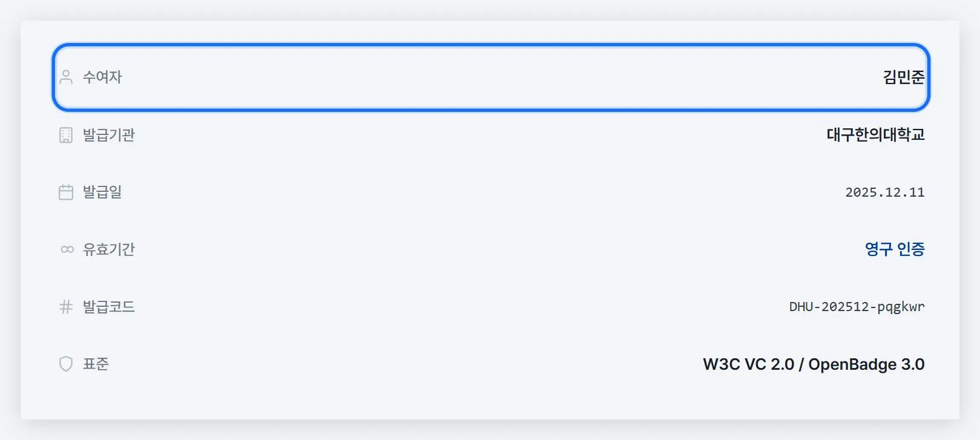This screenshot has width=980, height=440.
Task: Click the hash icon beside 발급코드
Action: click(x=66, y=307)
